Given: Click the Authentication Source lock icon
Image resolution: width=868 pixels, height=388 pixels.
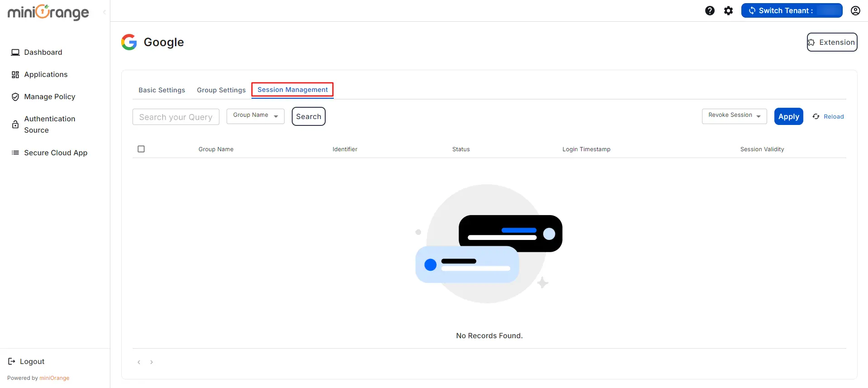Looking at the screenshot, I should (x=15, y=125).
